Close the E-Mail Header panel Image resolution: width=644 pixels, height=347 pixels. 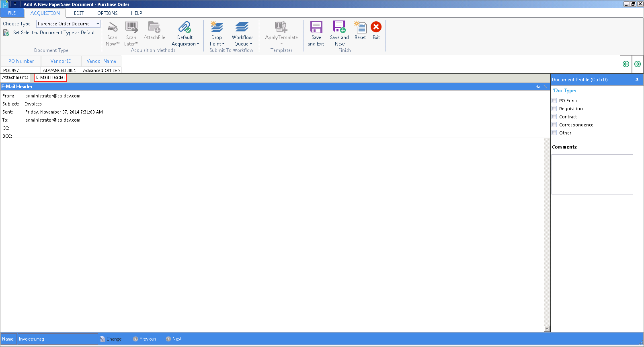tap(546, 87)
